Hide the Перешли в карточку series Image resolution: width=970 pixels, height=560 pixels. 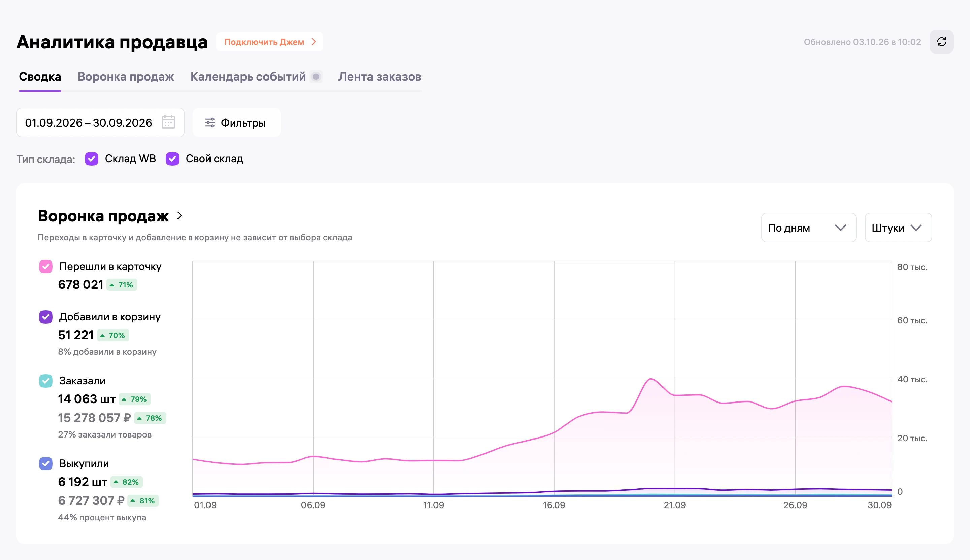pos(46,267)
